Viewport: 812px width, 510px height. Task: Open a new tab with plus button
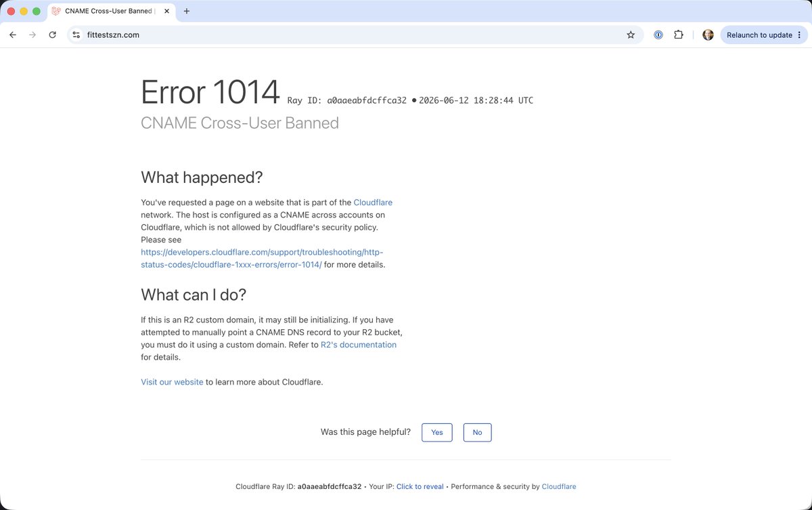[x=187, y=11]
